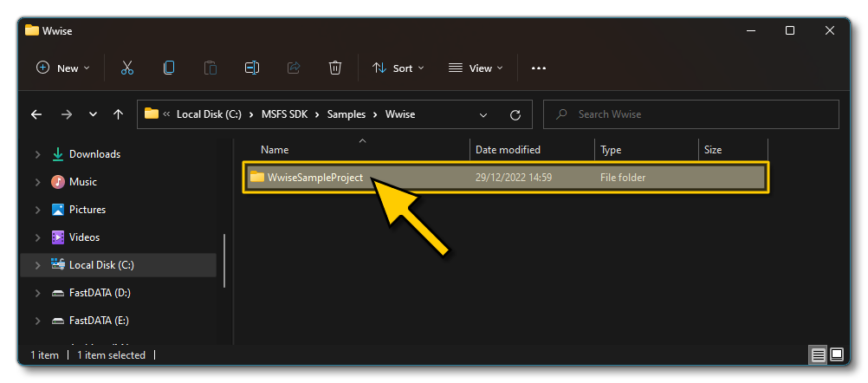Switch to large thumbnails view in status bar
This screenshot has width=868, height=383.
pyautogui.click(x=837, y=354)
